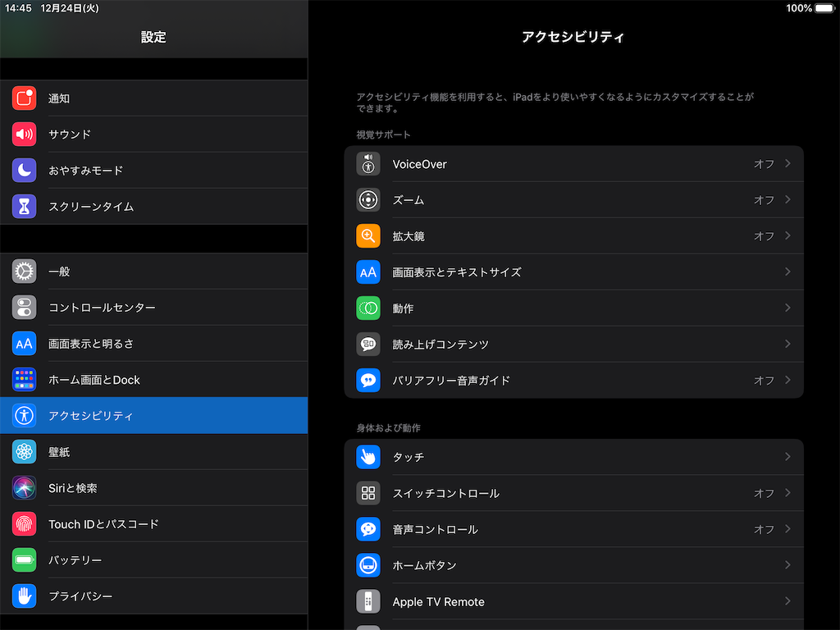
Task: Open バリアフリー音声ガイド via its icon
Action: pyautogui.click(x=368, y=380)
